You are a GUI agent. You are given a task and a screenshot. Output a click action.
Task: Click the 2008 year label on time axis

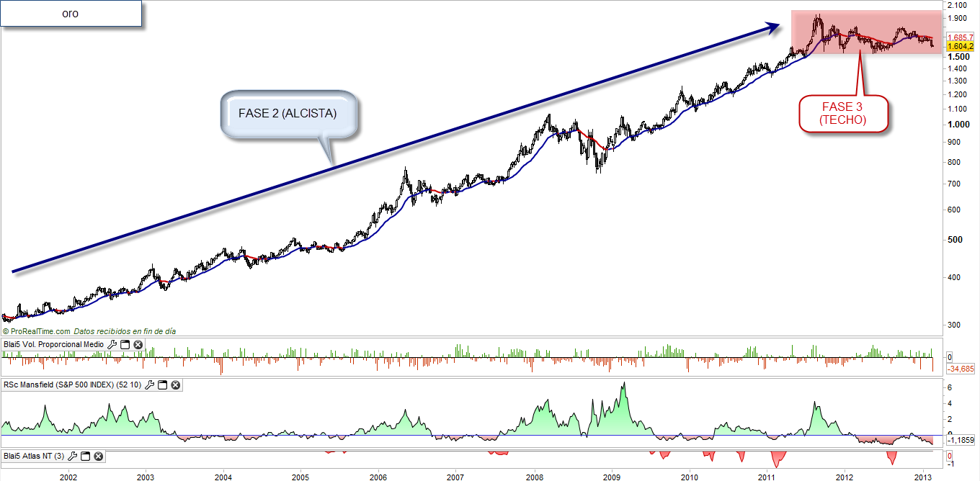tap(535, 476)
